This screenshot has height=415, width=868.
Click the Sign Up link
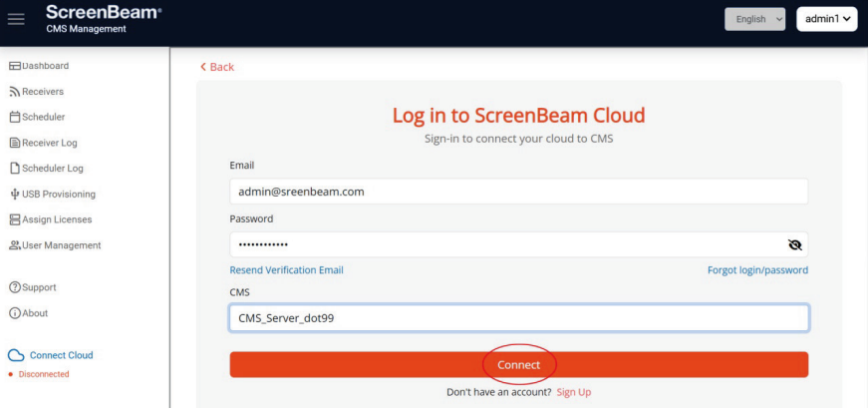[x=573, y=392]
